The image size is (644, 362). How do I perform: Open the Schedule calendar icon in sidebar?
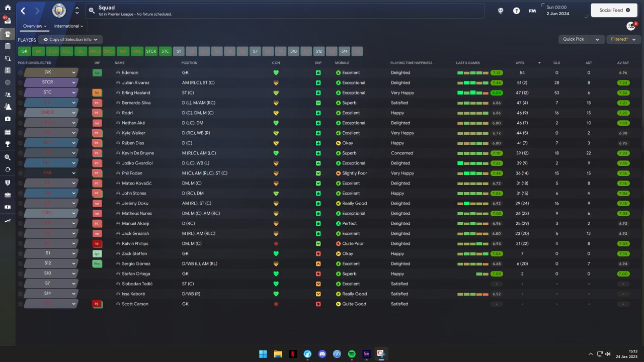(x=8, y=132)
